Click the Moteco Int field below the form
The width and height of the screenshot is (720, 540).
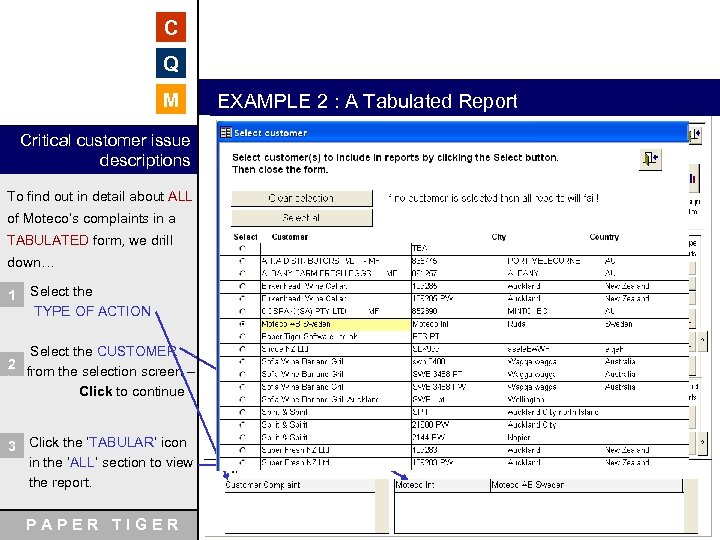coord(442,485)
